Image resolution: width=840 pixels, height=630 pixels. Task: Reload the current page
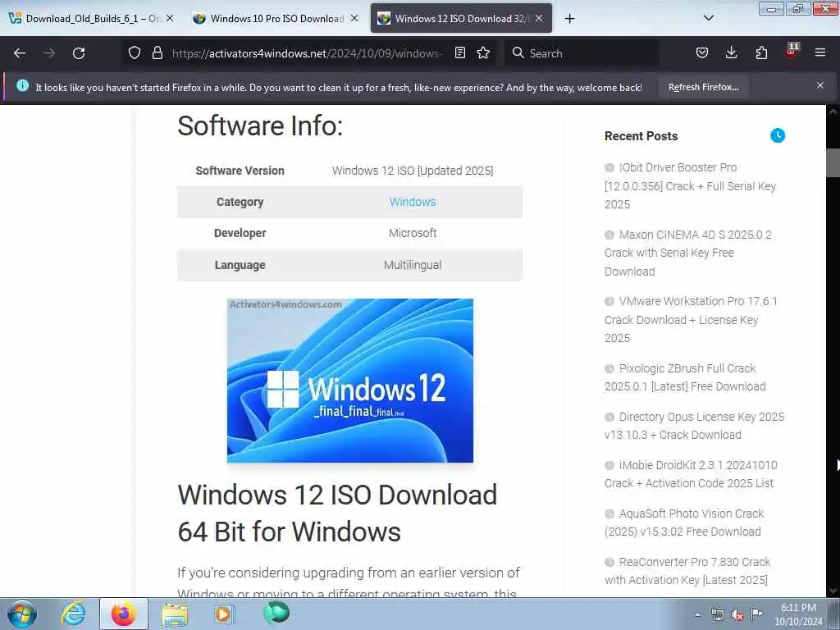point(79,53)
